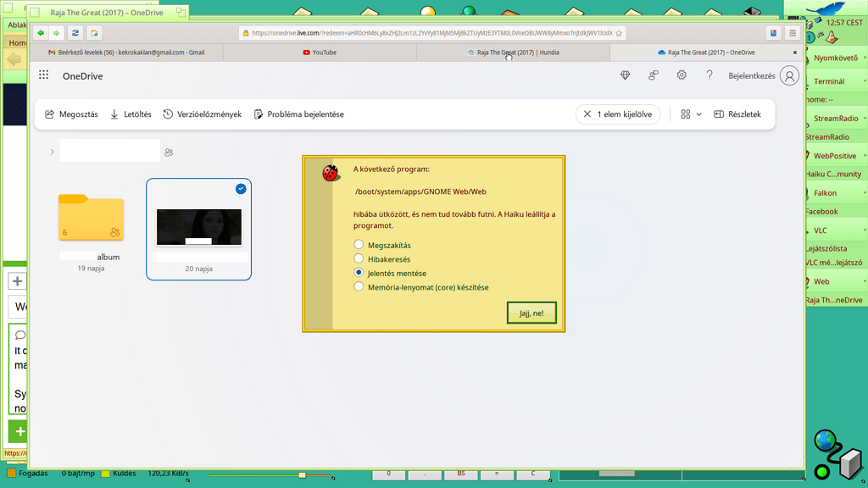Clear selection with the X icon
This screenshot has height=488, width=868.
tap(587, 114)
